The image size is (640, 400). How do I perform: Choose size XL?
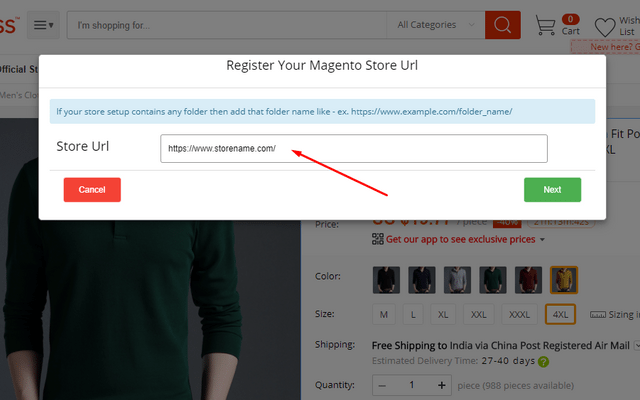443,314
